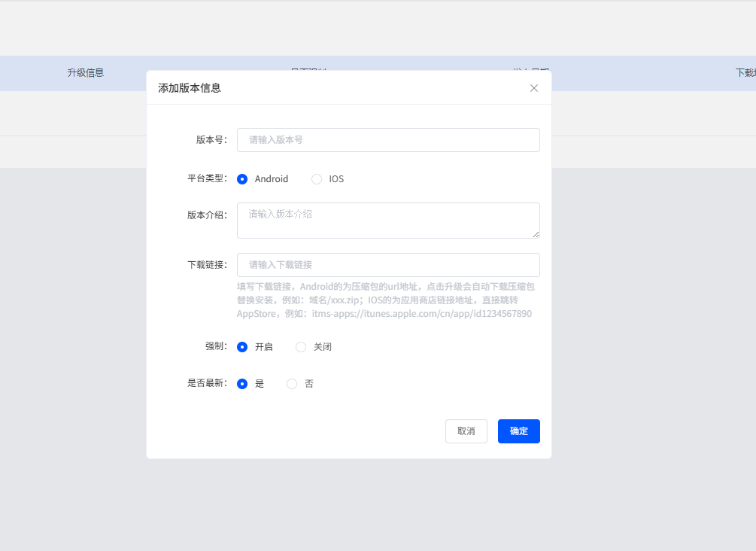756x551 pixels.
Task: Click the 添加版本信息 dialog title
Action: [x=190, y=88]
